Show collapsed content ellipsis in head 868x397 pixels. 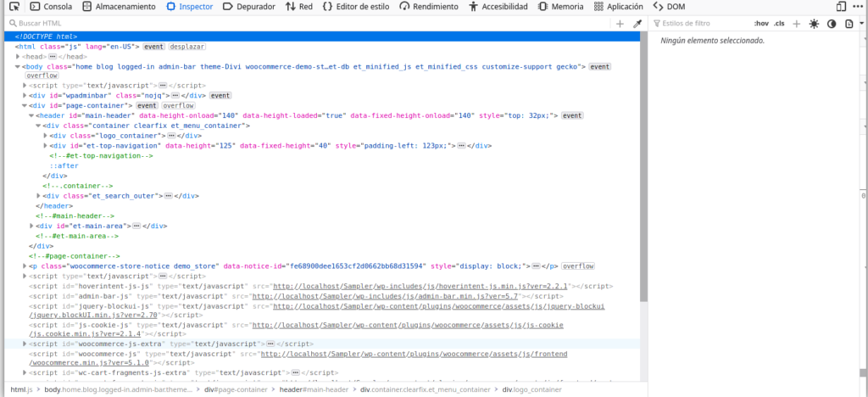[53, 57]
